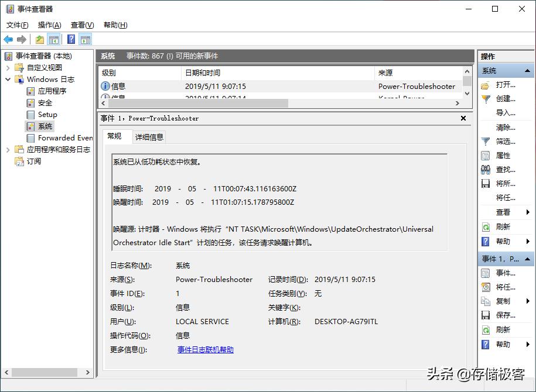Close the event details preview pane
Screen dimensions: 536x392
point(463,118)
